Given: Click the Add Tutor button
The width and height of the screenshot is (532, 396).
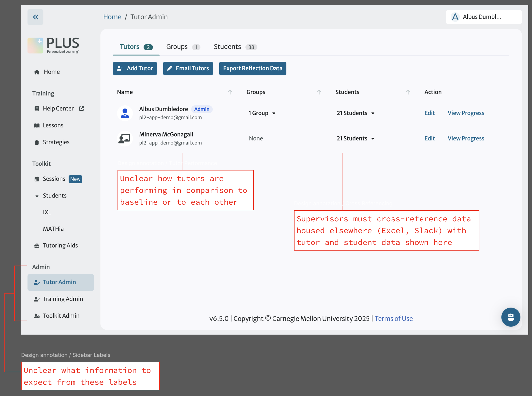Looking at the screenshot, I should 135,68.
